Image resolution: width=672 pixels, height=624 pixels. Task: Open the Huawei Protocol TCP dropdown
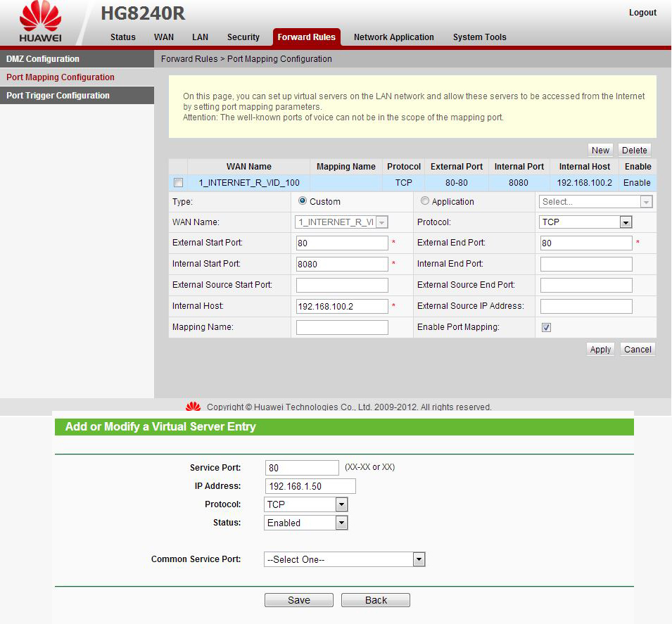(585, 222)
